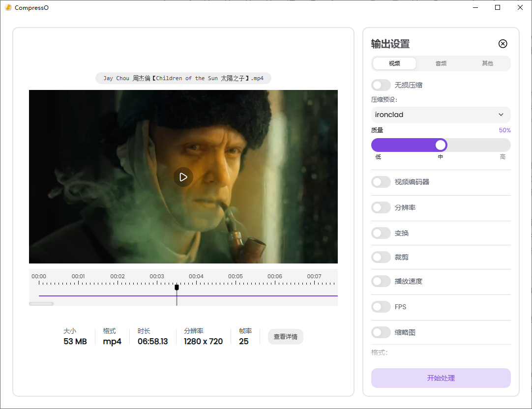Enable the crop (裁剪) switch
The height and width of the screenshot is (409, 532).
381,257
